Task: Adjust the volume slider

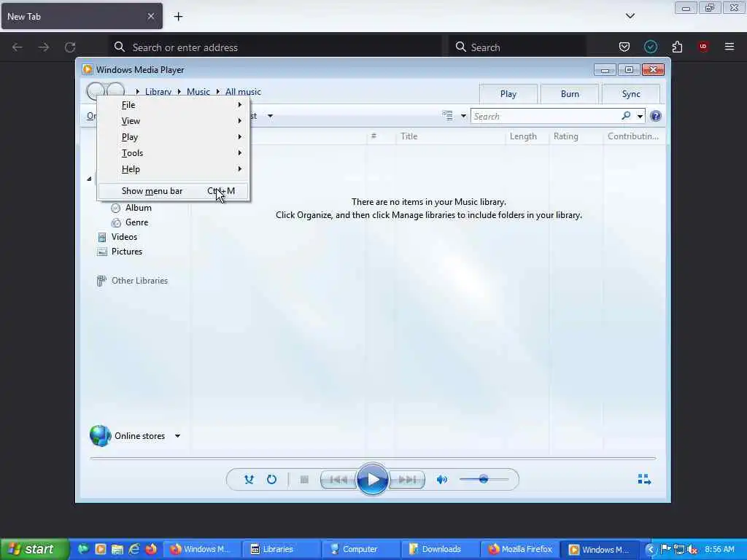Action: (484, 480)
